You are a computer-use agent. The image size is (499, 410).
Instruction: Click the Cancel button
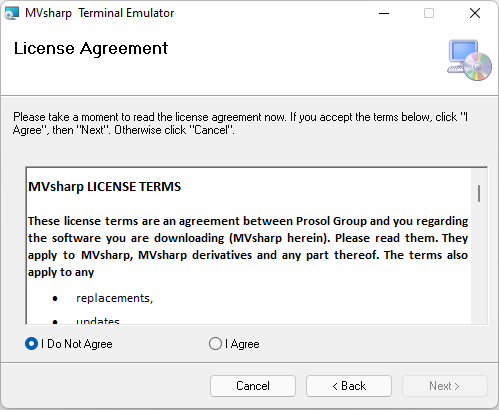click(253, 386)
